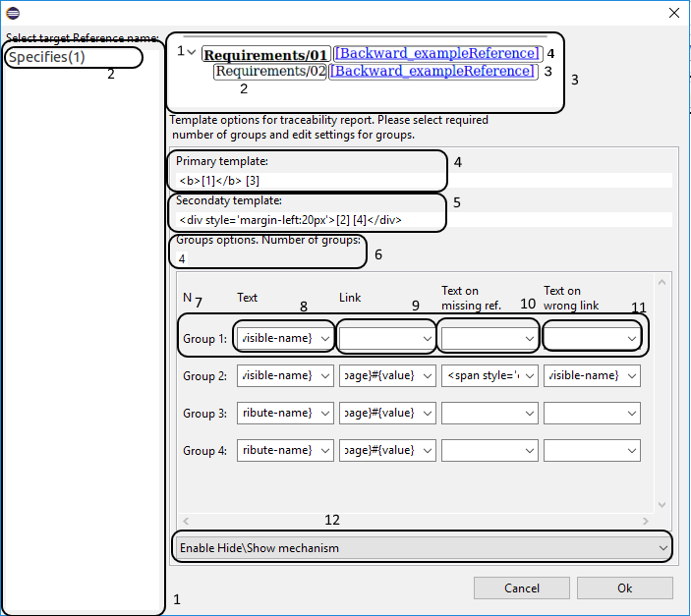This screenshot has height=616, width=691.
Task: Click Requirements/01 bold text in the preview
Action: [x=265, y=55]
